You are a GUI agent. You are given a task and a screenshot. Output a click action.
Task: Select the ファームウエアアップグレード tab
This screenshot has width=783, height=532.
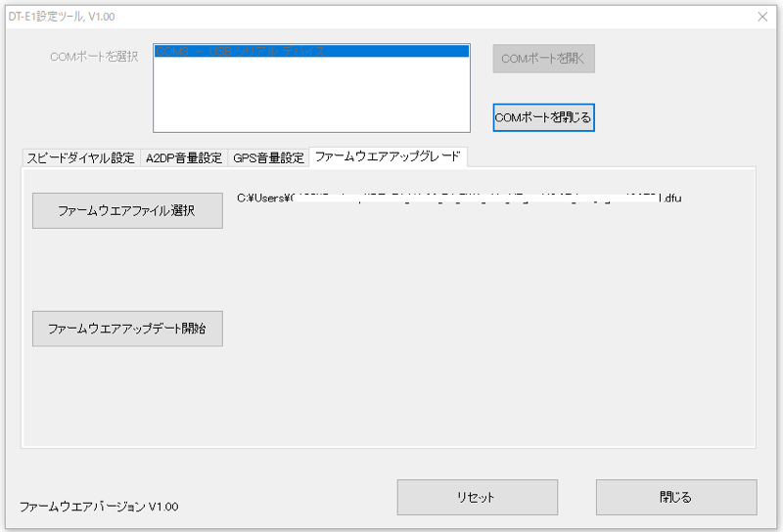[x=388, y=156]
